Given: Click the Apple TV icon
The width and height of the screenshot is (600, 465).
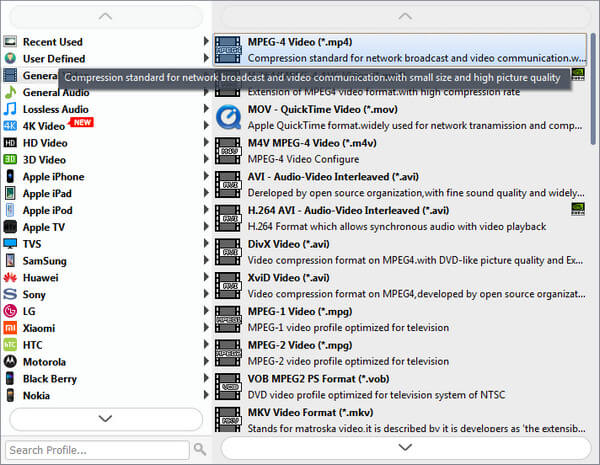Looking at the screenshot, I should (x=10, y=227).
